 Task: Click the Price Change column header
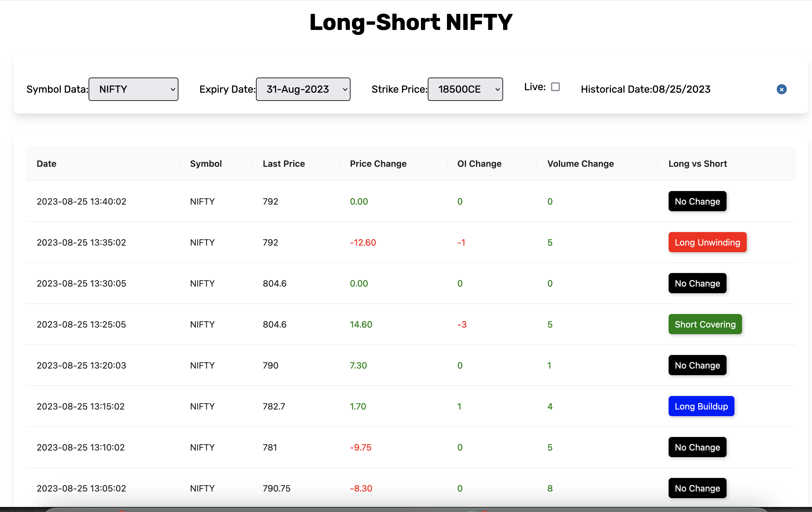[378, 164]
